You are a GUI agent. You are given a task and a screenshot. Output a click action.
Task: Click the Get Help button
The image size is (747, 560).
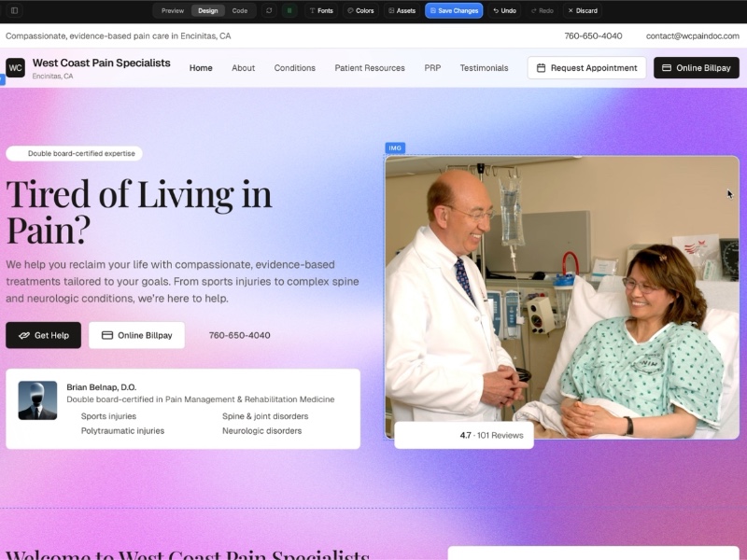(x=43, y=334)
